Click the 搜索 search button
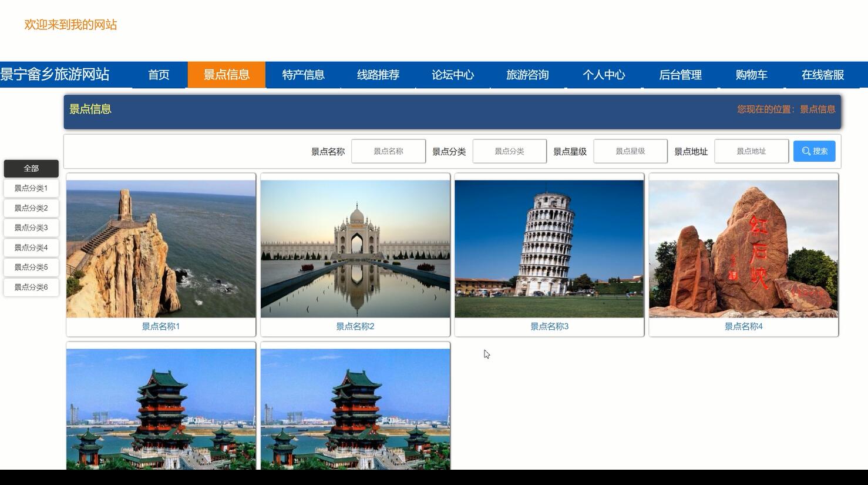868x485 pixels. [814, 151]
